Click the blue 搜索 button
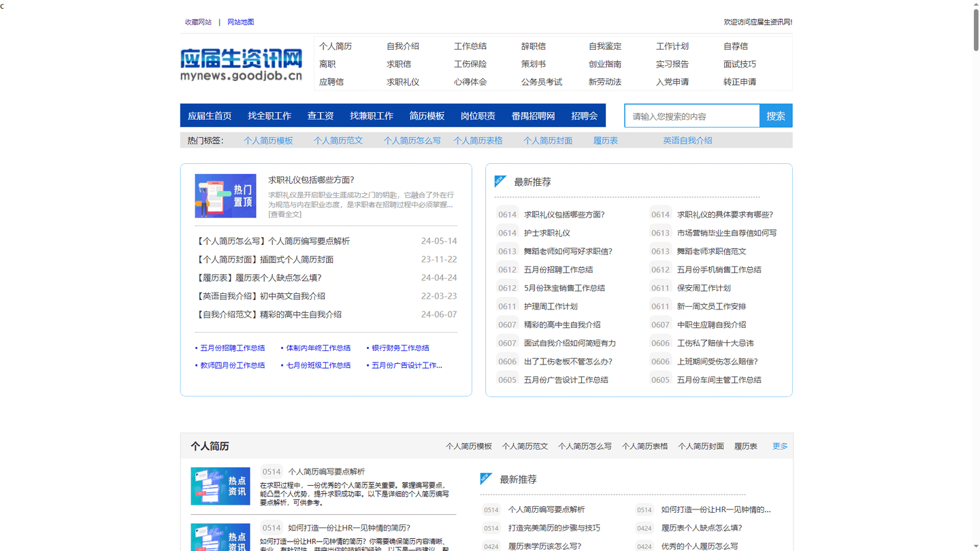This screenshot has height=551, width=980. tap(776, 116)
